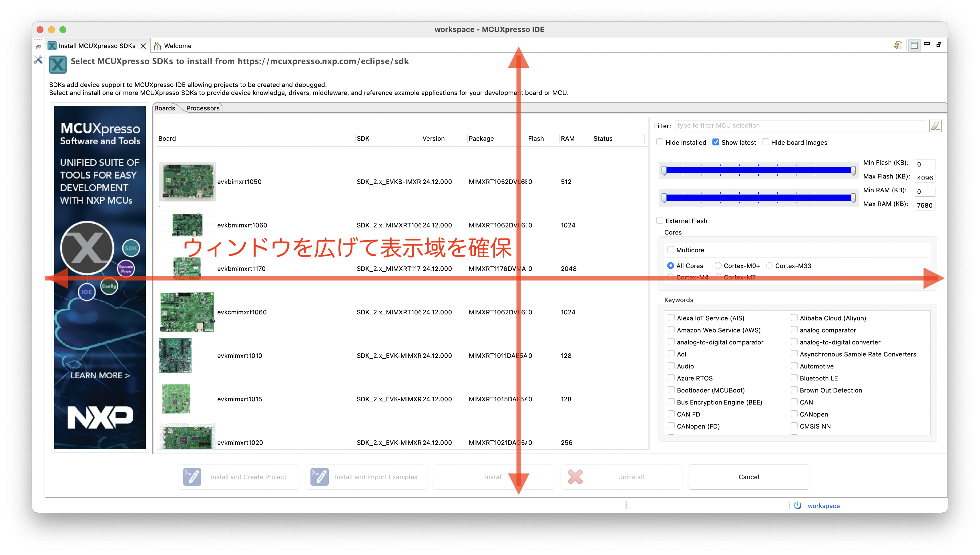The width and height of the screenshot is (980, 555).
Task: Check the Azure RTOS keyword
Action: pos(671,378)
